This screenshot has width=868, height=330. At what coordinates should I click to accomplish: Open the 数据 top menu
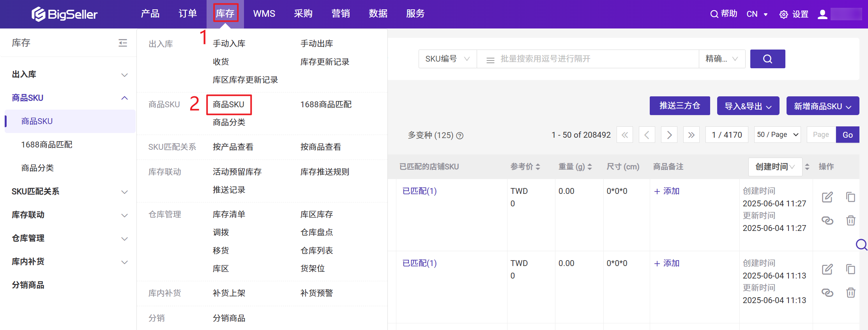(378, 14)
